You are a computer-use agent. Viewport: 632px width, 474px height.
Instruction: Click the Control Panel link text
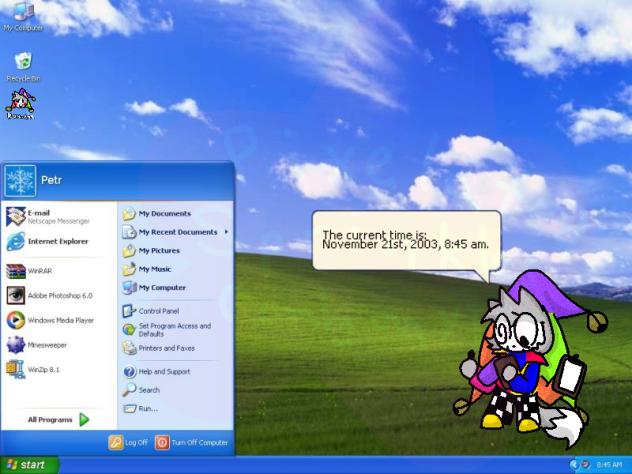159,311
